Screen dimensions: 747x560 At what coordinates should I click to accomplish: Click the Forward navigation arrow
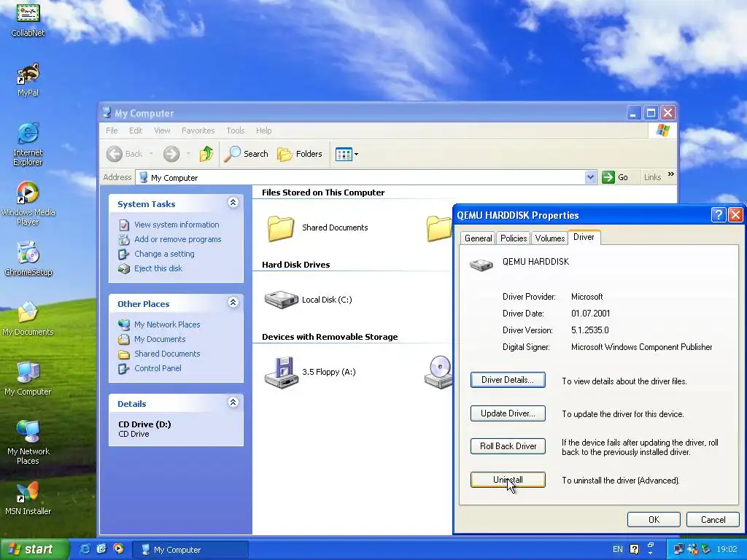171,154
